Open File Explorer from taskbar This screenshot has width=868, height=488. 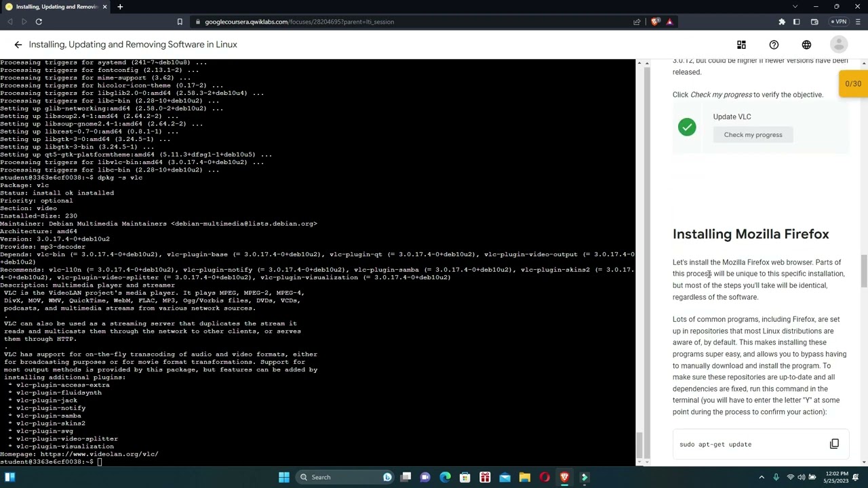coord(525,477)
